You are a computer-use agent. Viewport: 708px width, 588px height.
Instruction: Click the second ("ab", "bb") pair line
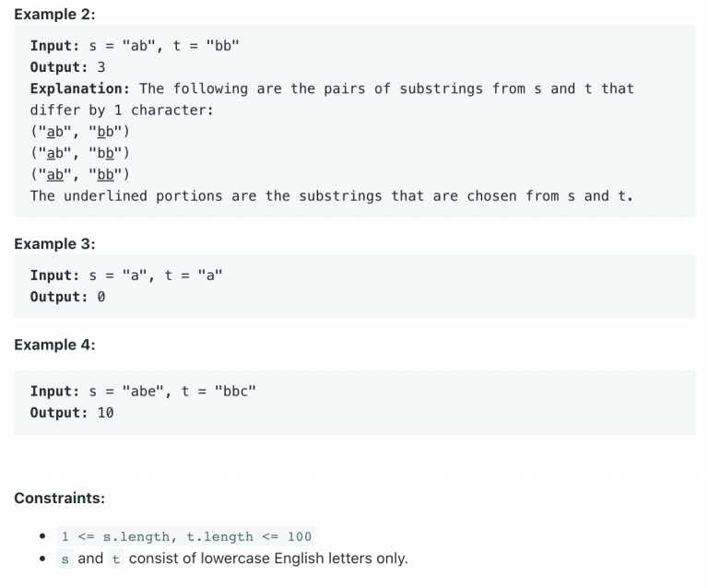click(x=80, y=153)
